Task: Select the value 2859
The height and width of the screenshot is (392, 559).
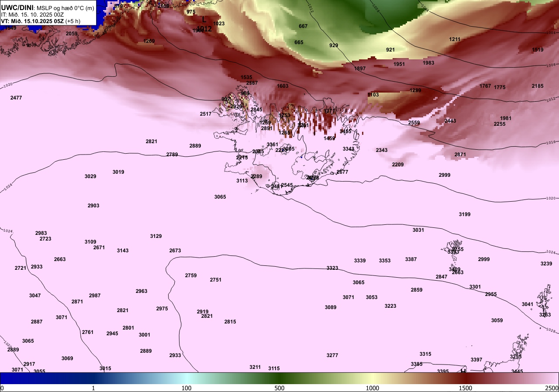Action: tap(417, 290)
